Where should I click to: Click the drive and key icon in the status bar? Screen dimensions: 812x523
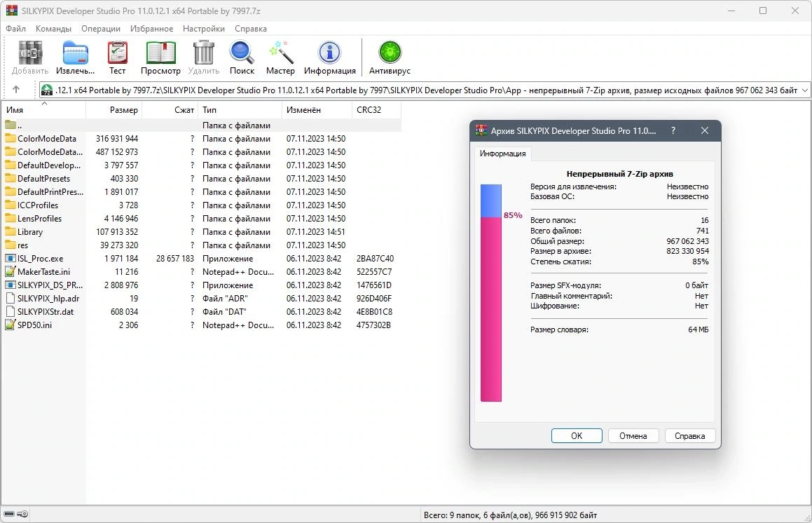tap(16, 514)
